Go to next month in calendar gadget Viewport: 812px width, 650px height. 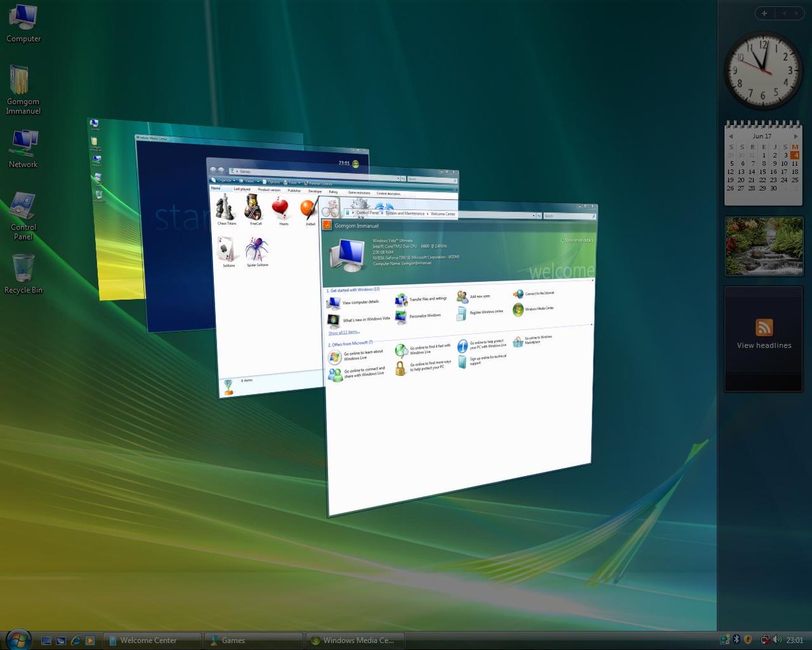click(796, 136)
